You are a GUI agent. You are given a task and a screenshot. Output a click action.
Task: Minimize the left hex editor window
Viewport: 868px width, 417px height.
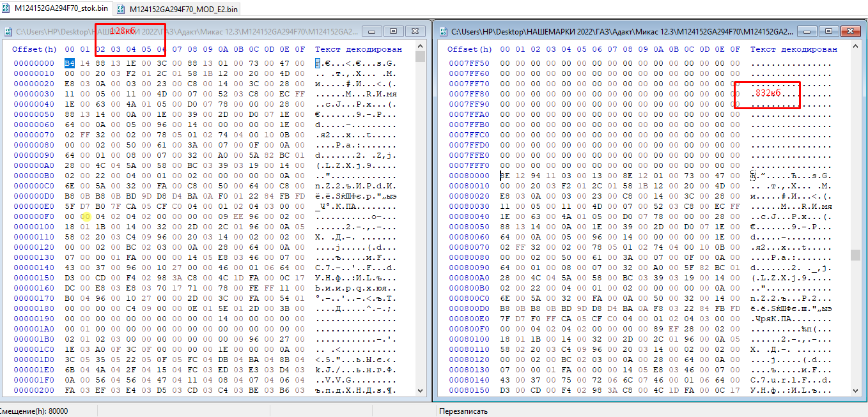[373, 31]
